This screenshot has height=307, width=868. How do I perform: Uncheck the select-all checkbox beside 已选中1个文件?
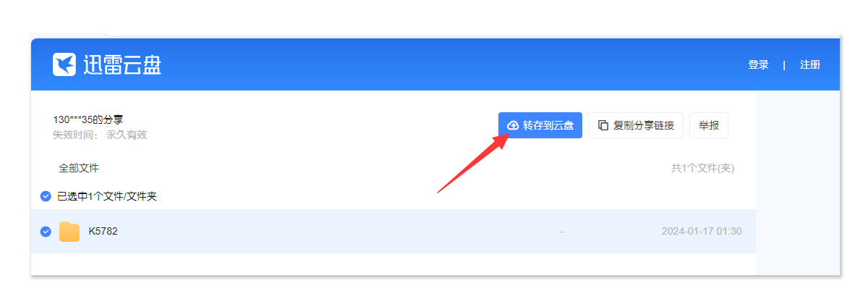pyautogui.click(x=46, y=196)
